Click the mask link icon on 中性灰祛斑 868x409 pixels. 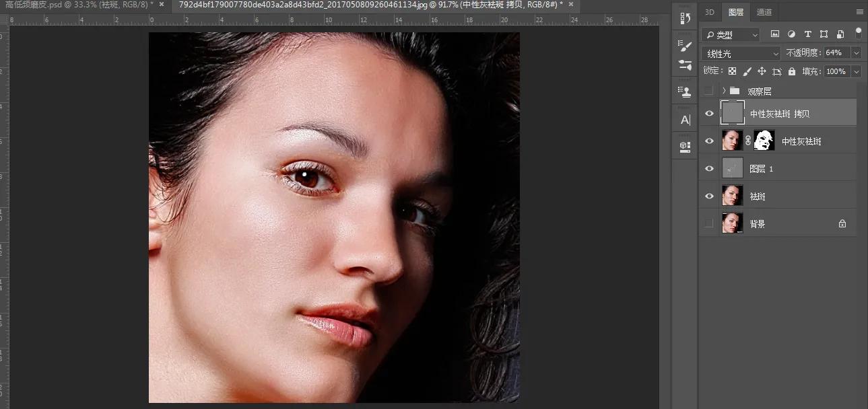click(748, 141)
